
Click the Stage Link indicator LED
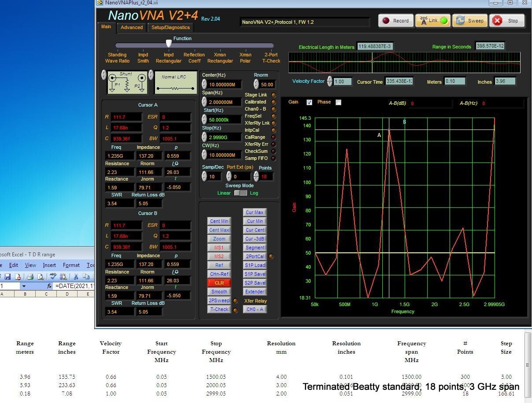pyautogui.click(x=273, y=95)
